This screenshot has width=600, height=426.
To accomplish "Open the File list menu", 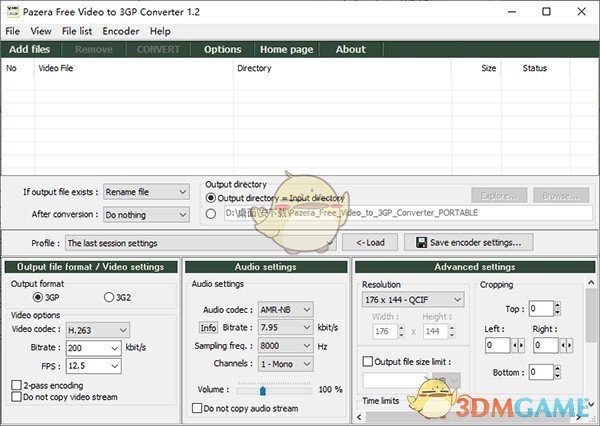I will [x=77, y=31].
